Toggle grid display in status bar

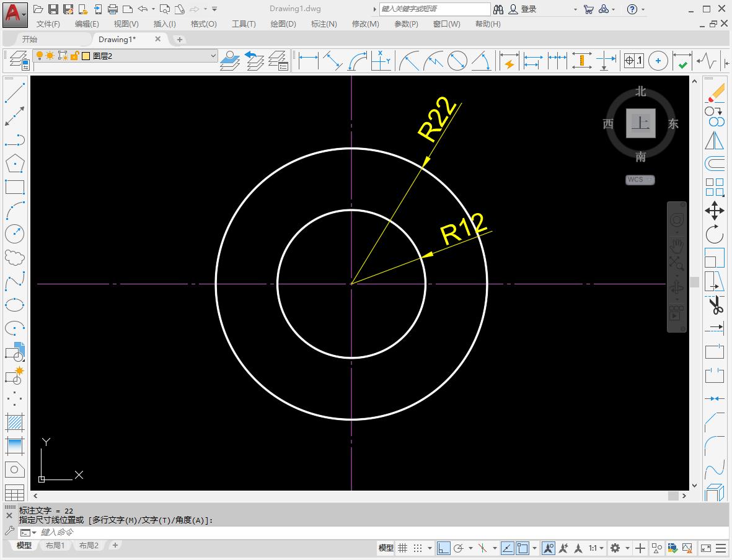(x=403, y=548)
